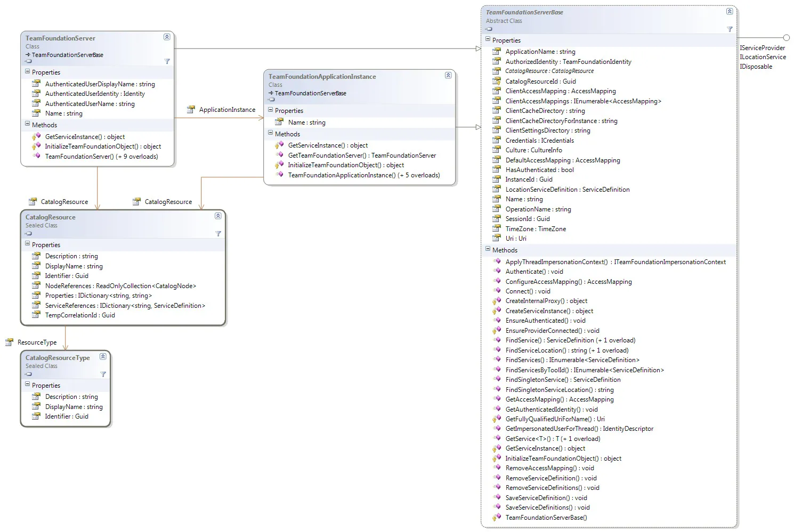Collapse the TeamFoundationServerBase class chevron

coord(730,11)
